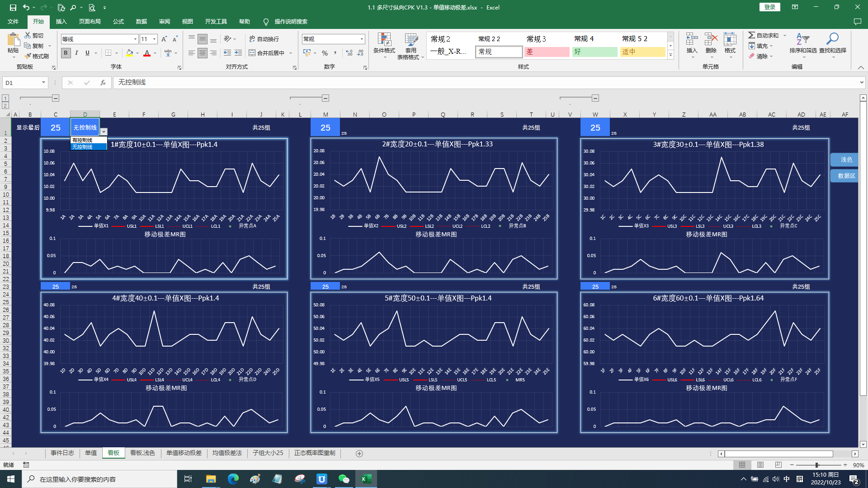
Task: Apply the 差 Bad cell style
Action: pos(547,52)
